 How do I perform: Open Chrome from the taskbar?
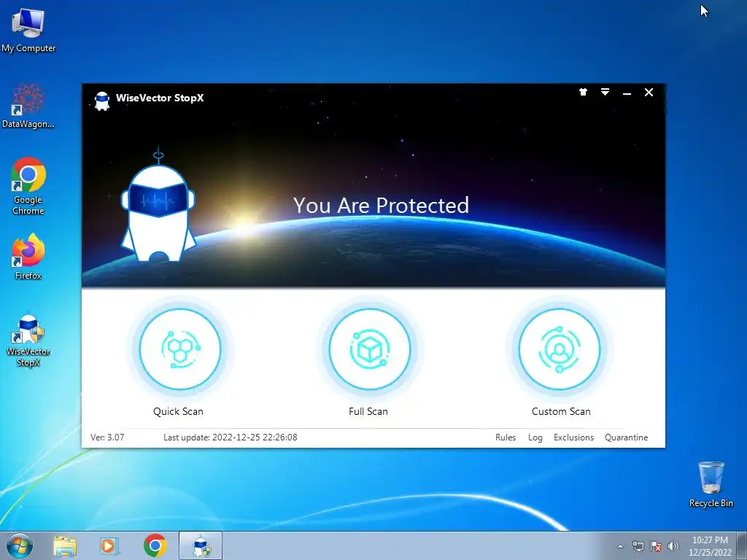tap(155, 545)
